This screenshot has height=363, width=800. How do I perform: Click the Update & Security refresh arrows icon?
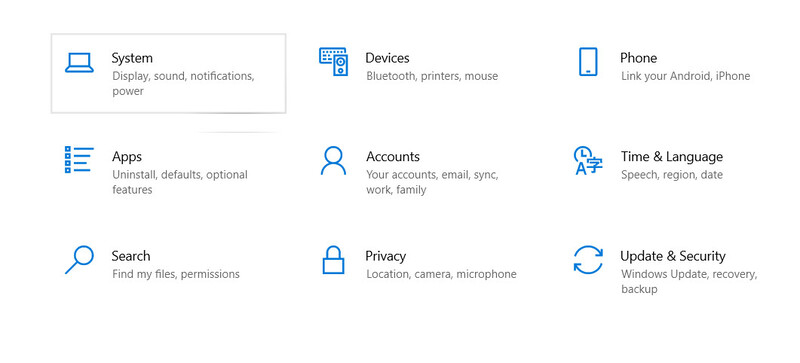click(588, 260)
